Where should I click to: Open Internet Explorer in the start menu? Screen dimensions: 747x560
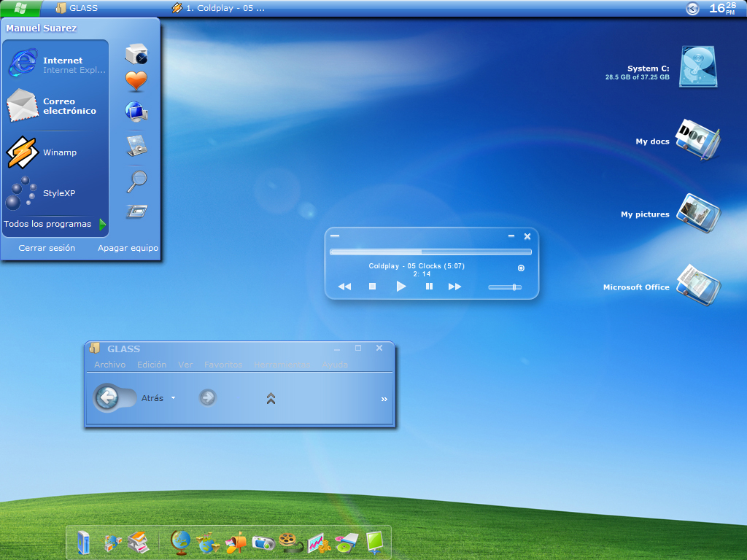55,63
